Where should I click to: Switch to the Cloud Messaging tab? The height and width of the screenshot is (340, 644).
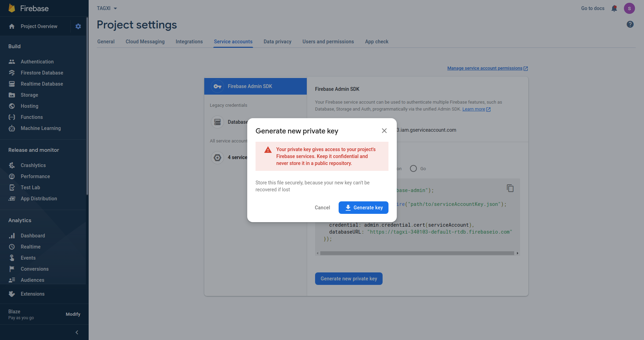click(x=145, y=42)
